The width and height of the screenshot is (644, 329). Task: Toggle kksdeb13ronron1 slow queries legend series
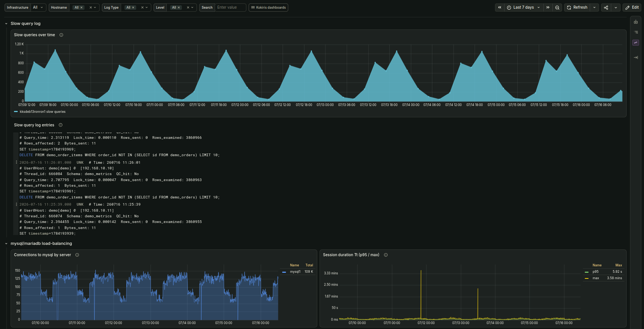pyautogui.click(x=43, y=112)
